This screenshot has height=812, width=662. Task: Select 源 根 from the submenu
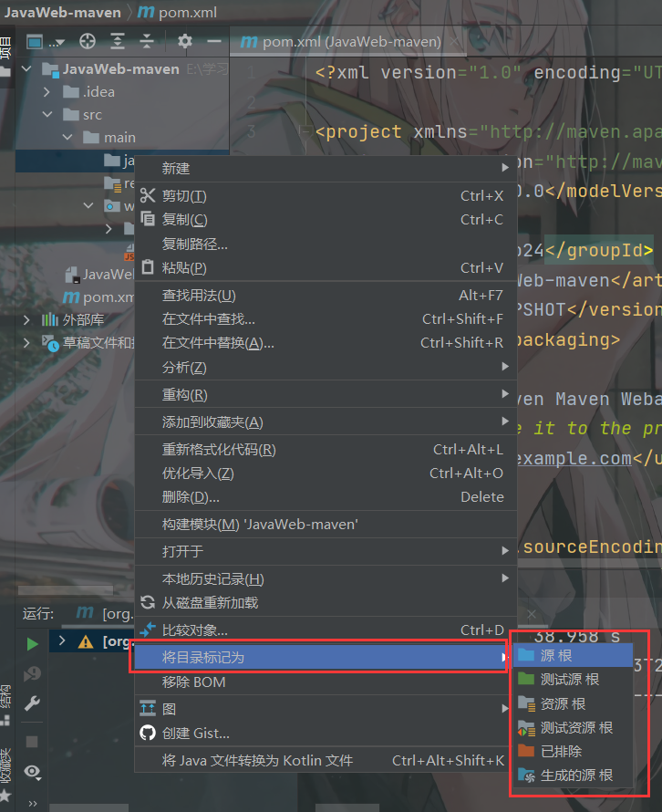(556, 655)
